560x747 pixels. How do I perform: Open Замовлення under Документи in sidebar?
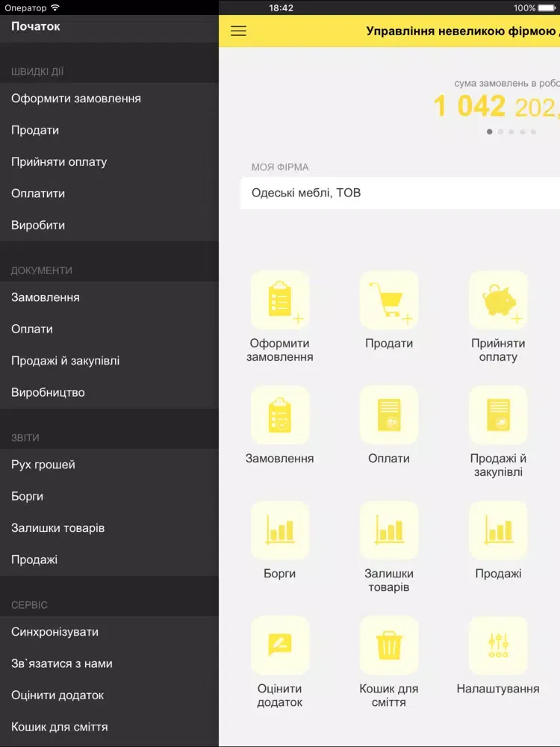(109, 297)
